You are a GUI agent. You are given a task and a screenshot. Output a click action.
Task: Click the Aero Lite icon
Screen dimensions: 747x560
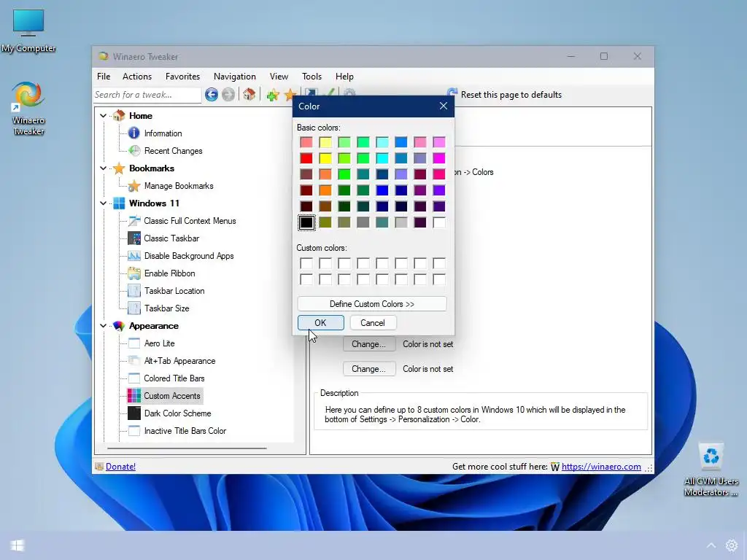point(134,343)
